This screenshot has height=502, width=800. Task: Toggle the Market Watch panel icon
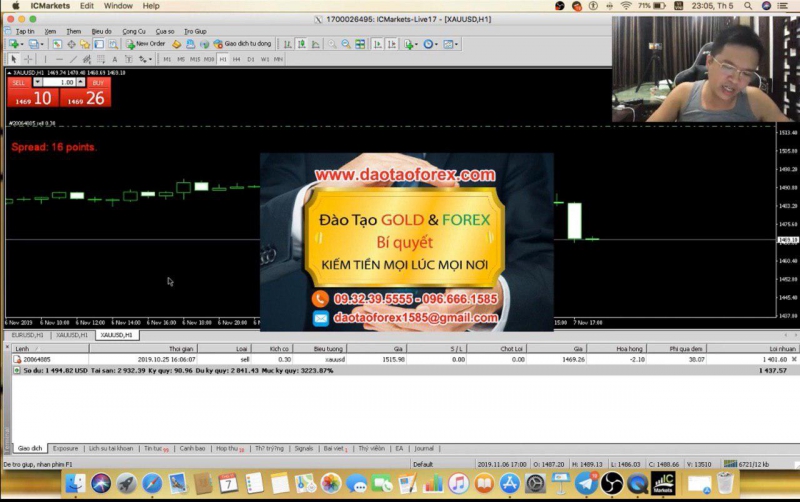57,44
